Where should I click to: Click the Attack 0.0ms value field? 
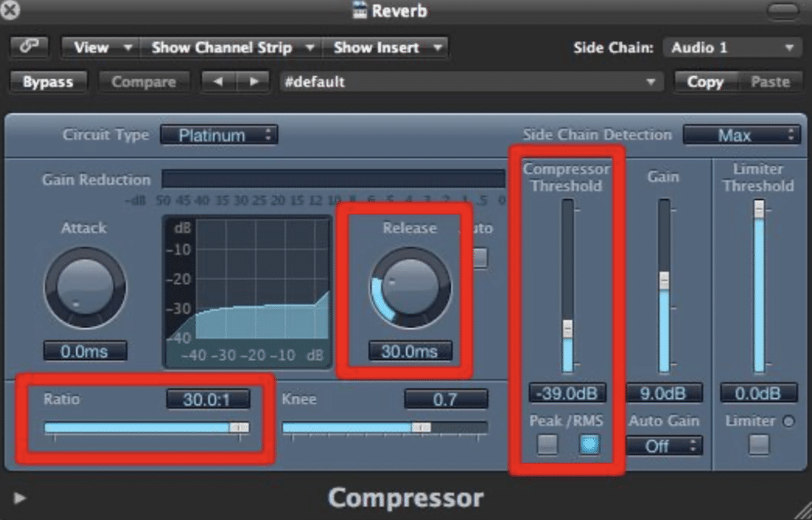pyautogui.click(x=85, y=351)
